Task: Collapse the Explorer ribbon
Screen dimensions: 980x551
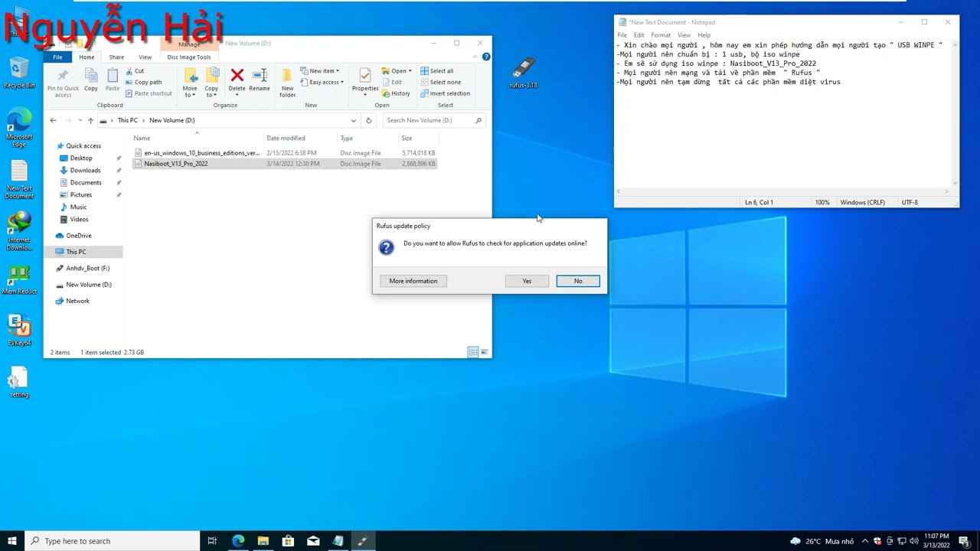Action: tap(475, 57)
